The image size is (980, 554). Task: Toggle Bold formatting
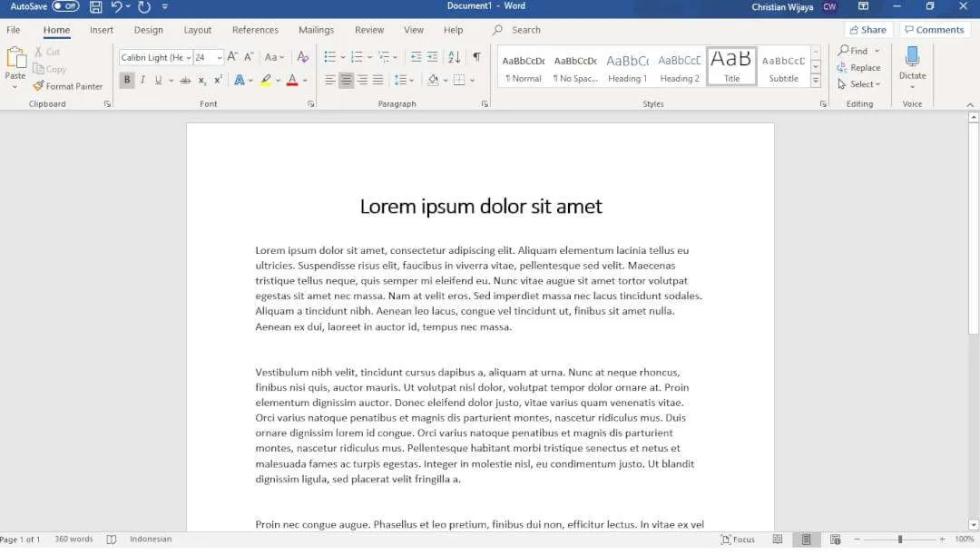tap(127, 80)
